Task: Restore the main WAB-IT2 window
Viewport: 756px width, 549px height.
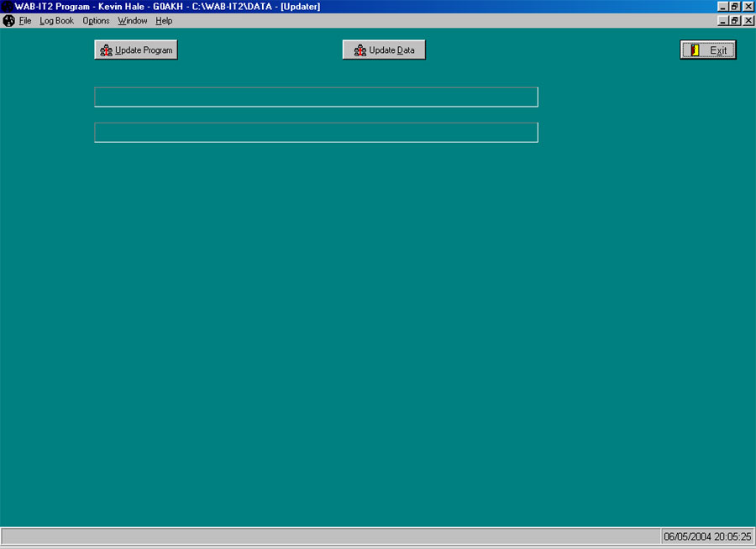Action: click(736, 6)
